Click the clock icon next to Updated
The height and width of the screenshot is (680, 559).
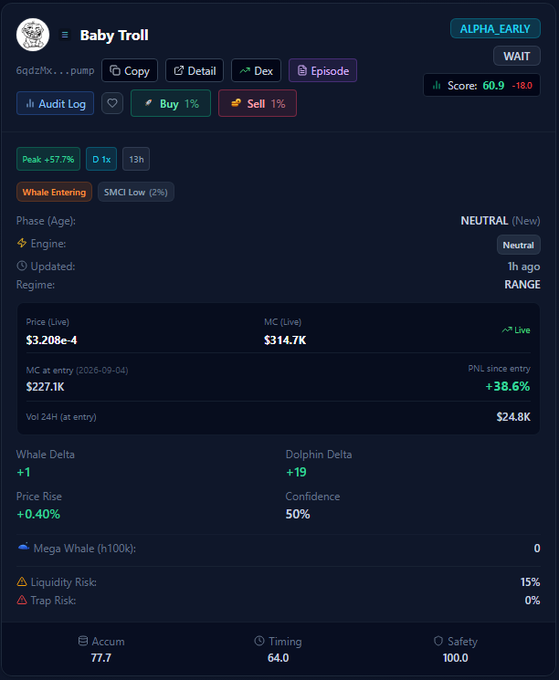point(22,266)
